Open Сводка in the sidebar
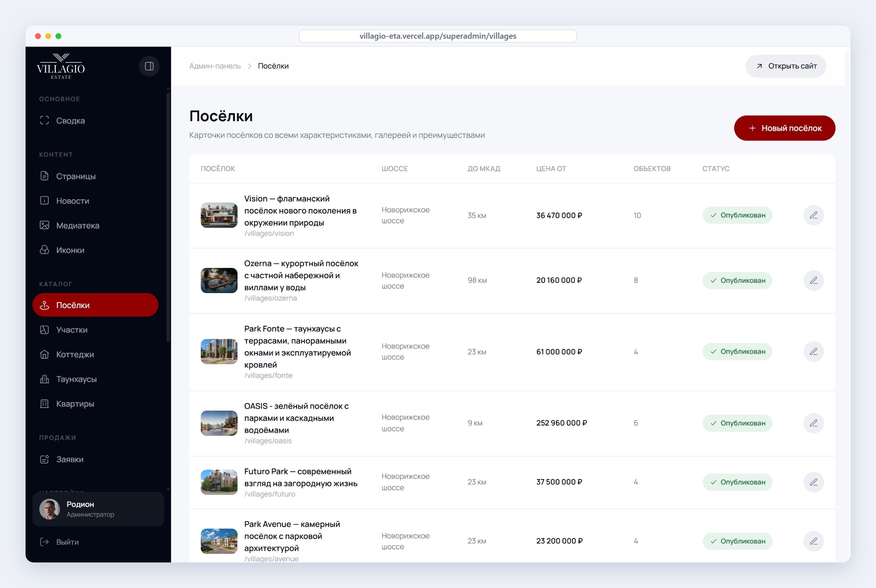The image size is (876, 588). pyautogui.click(x=95, y=121)
